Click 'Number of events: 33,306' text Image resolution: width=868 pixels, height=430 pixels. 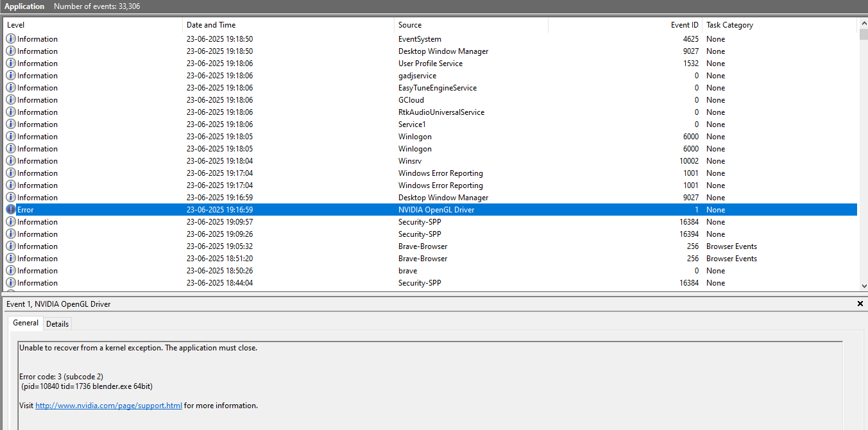tap(97, 6)
